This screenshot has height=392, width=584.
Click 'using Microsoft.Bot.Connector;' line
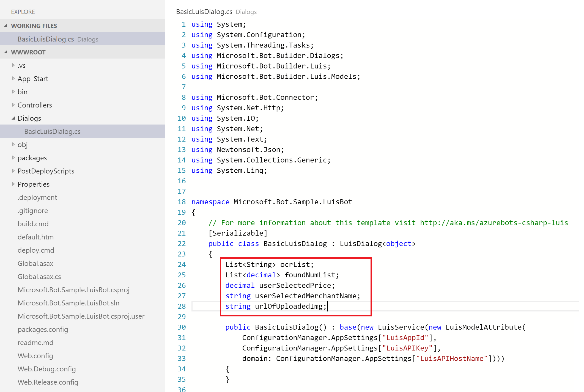[x=255, y=97]
